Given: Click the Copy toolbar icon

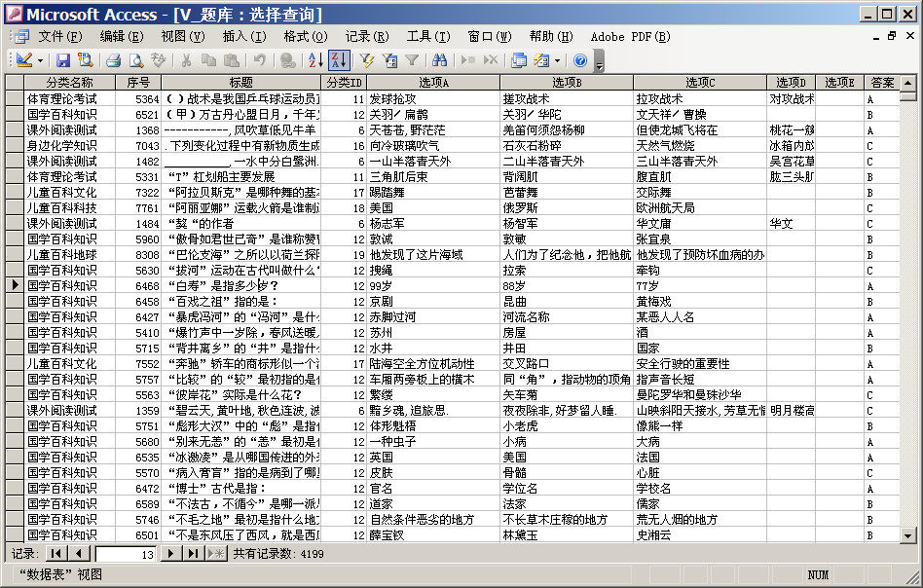Looking at the screenshot, I should coord(208,60).
